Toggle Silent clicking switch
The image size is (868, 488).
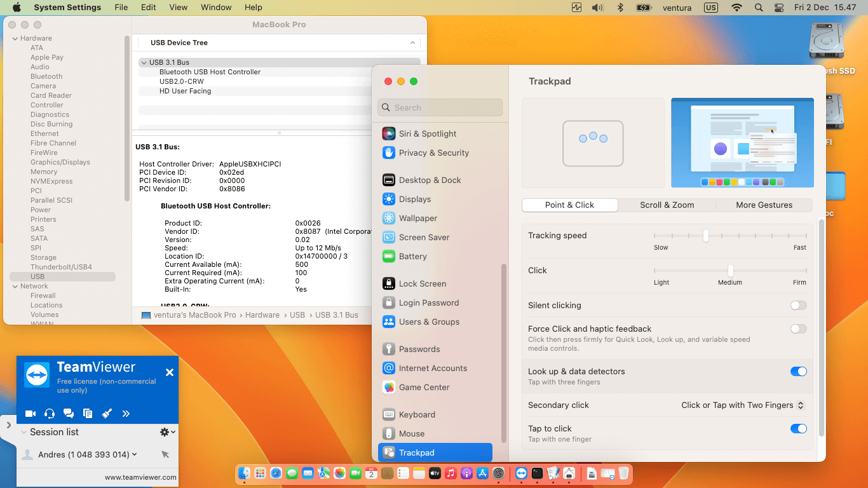pos(798,306)
